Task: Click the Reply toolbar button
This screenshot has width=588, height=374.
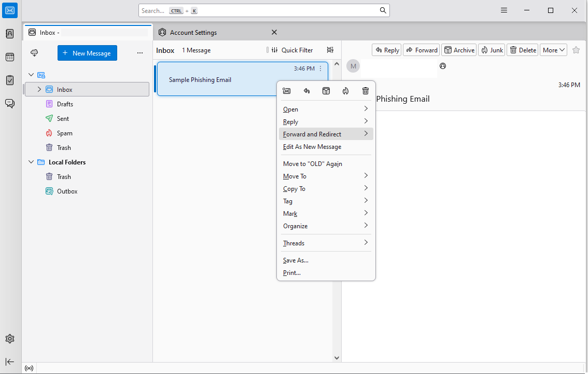Action: [387, 50]
